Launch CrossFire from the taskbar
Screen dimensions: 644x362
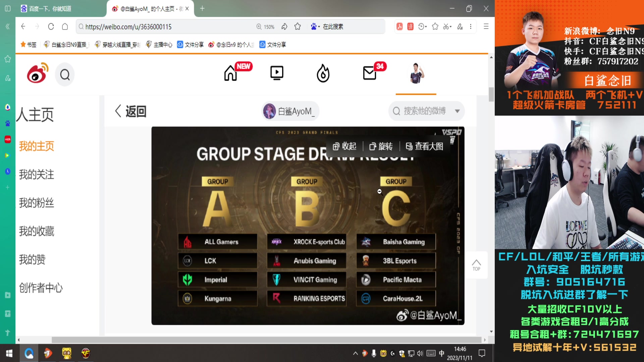86,353
